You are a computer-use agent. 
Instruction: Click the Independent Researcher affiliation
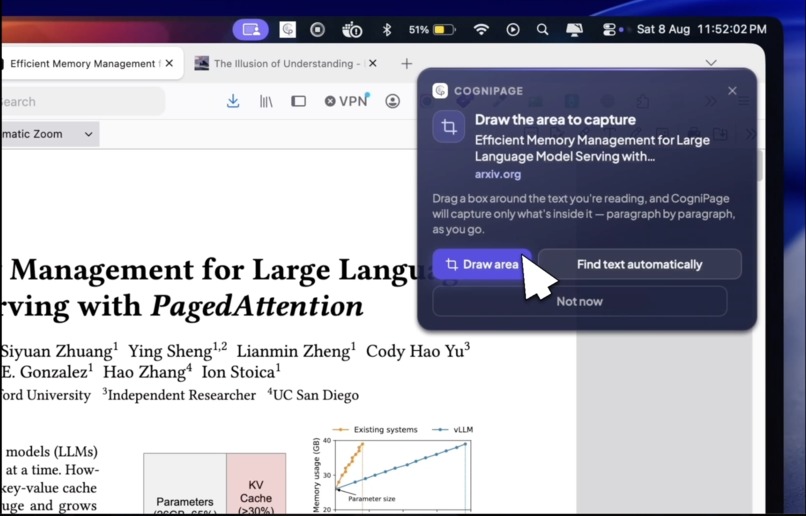point(178,395)
